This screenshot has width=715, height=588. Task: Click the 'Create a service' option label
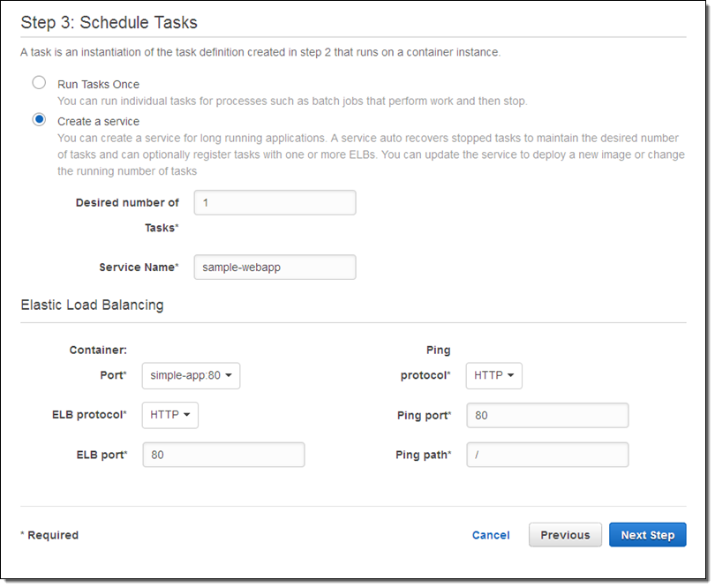(98, 122)
